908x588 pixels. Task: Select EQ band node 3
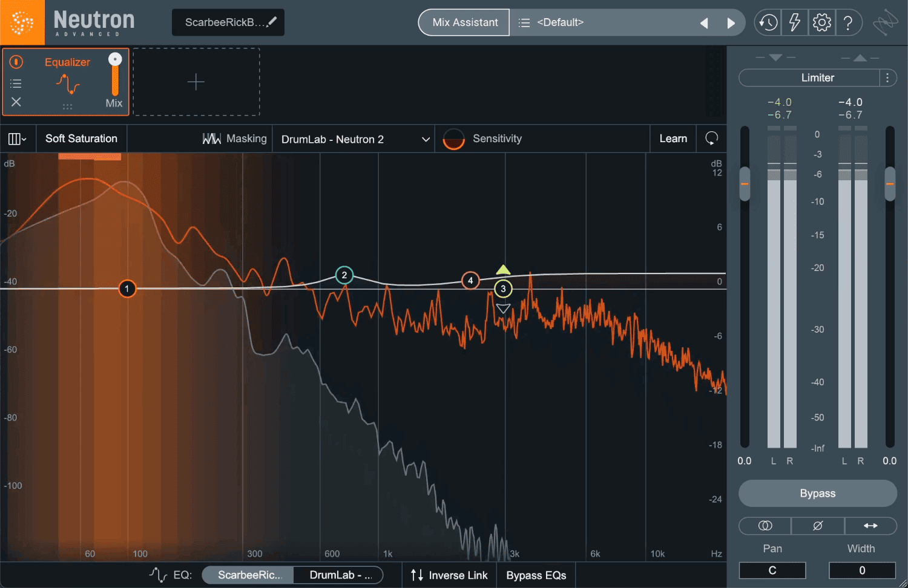(x=503, y=289)
